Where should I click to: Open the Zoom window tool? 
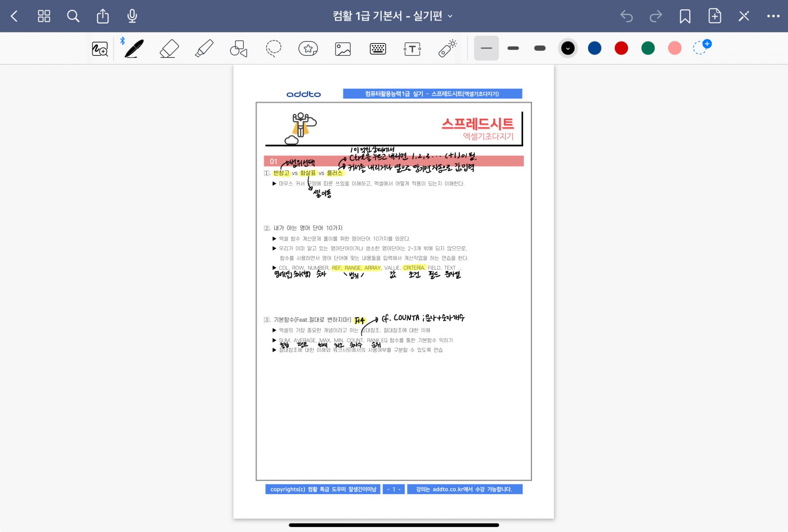tap(100, 49)
